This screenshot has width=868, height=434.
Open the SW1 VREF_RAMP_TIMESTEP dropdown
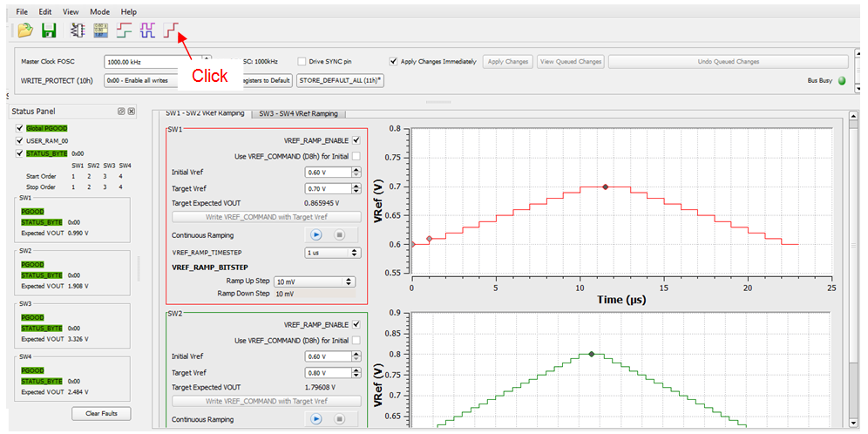coord(332,253)
